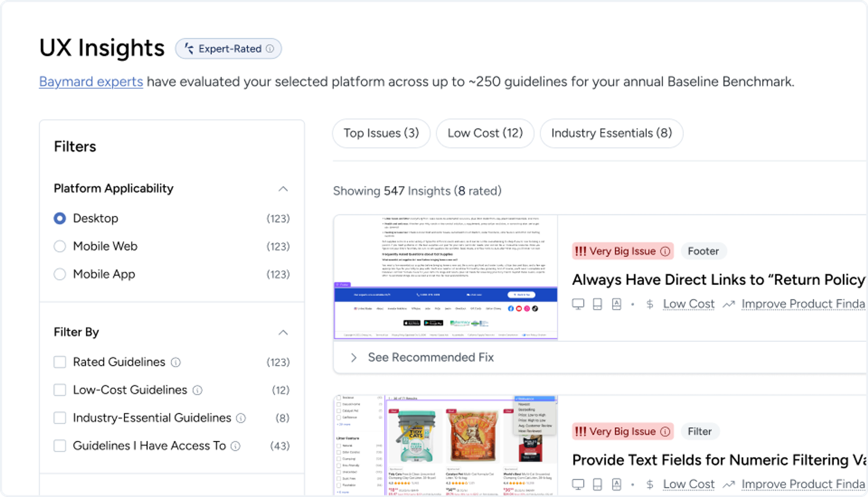
Task: Click the UX Insights heading
Action: coord(102,48)
